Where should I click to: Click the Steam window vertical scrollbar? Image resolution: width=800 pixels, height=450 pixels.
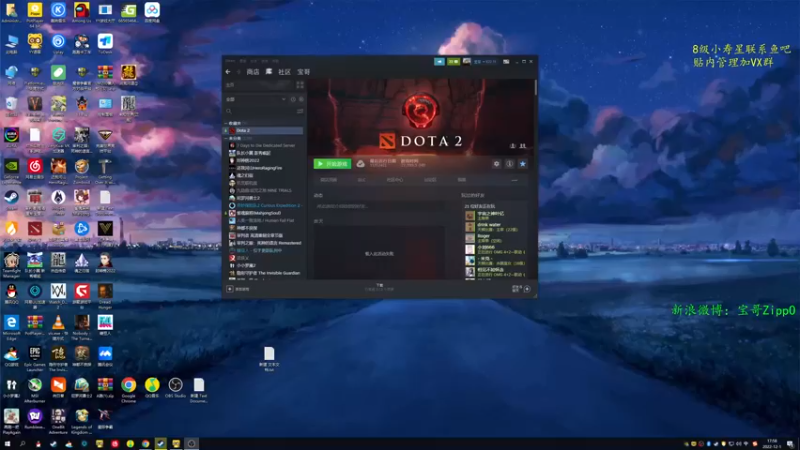point(535,88)
